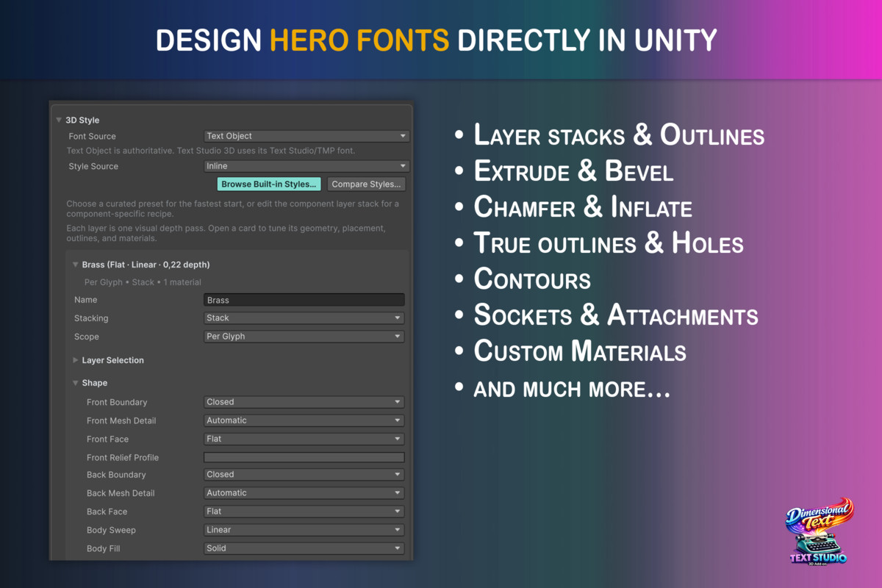882x588 pixels.
Task: Click the 'Style Source' label
Action: (93, 166)
